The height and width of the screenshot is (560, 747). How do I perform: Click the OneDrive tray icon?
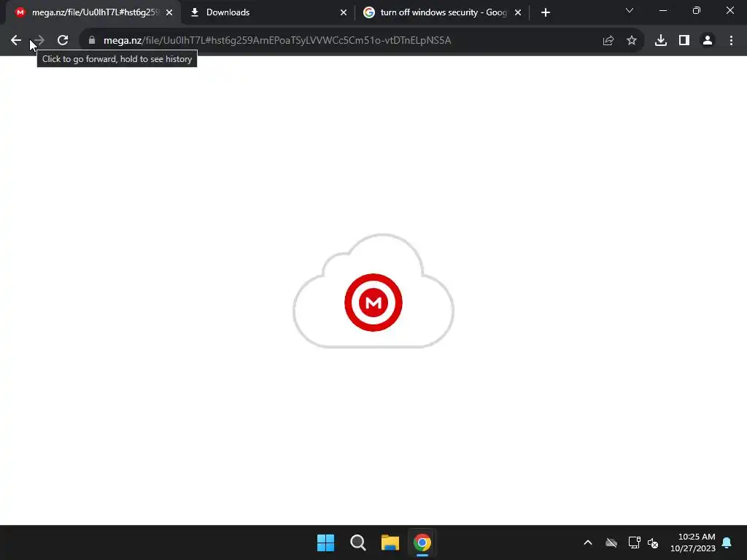pos(611,542)
